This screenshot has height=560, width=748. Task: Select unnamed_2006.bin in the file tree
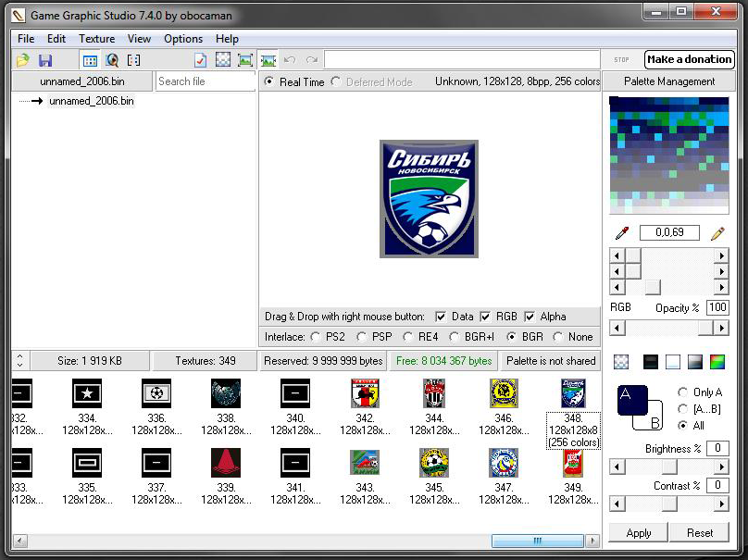click(x=91, y=101)
